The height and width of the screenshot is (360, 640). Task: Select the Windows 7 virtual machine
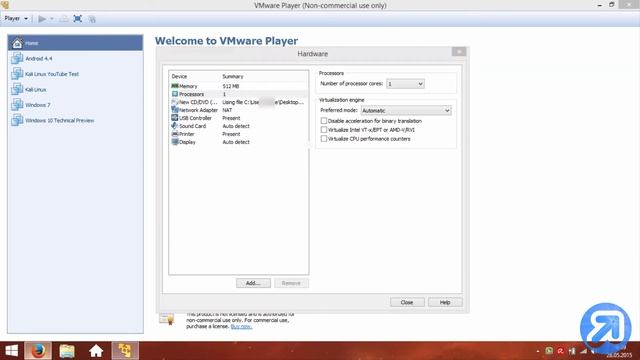click(x=75, y=105)
